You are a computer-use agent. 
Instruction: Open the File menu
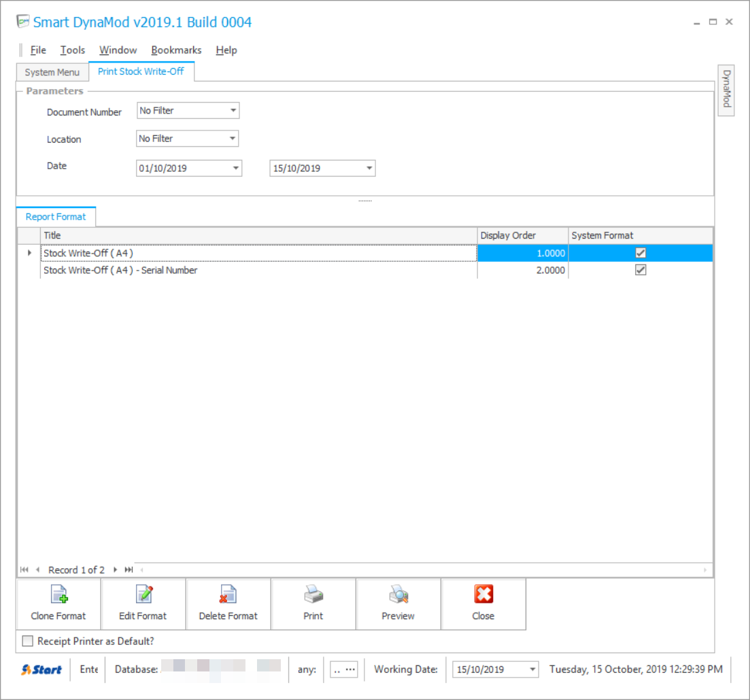tap(38, 50)
